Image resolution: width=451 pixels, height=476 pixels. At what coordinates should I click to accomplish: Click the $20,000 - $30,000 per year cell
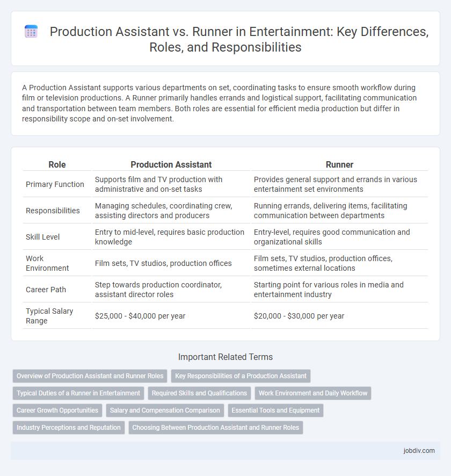[x=339, y=316]
